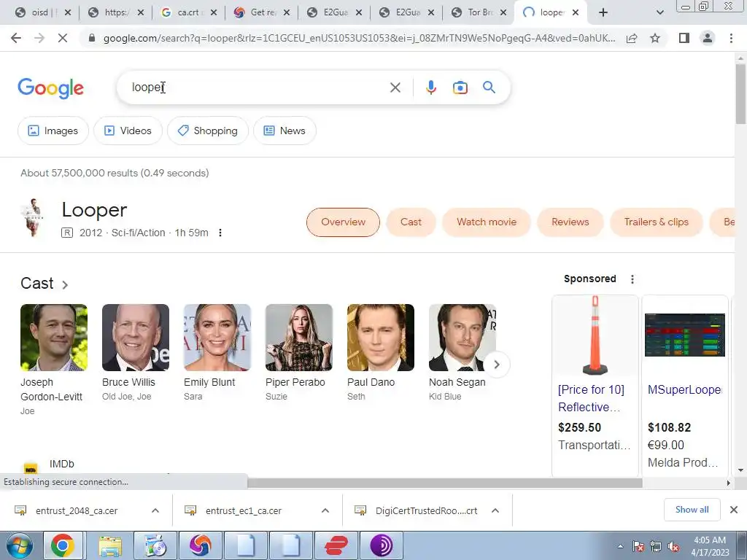This screenshot has height=560, width=747.
Task: Switch to the ca.crt Google tab
Action: pos(187,13)
